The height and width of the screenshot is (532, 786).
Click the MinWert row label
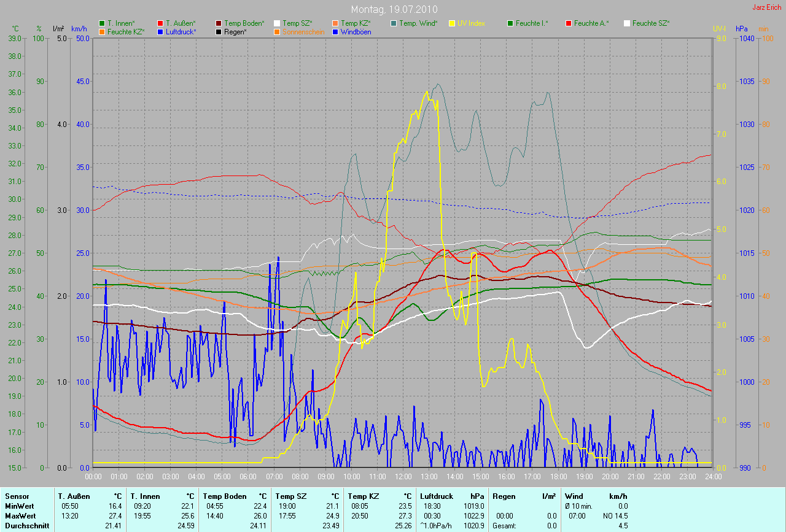pyautogui.click(x=18, y=506)
